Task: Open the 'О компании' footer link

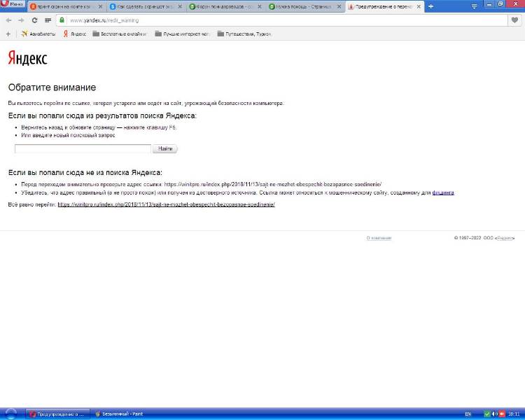Action: click(379, 238)
